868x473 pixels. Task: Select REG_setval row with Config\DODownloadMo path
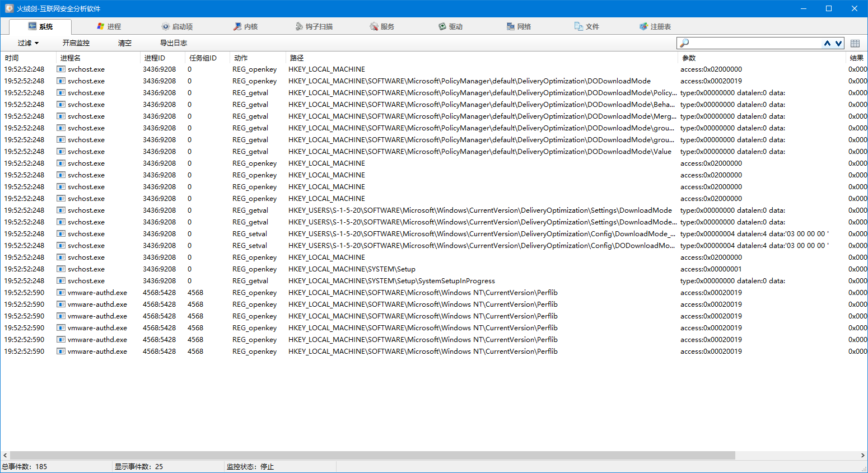(x=434, y=246)
